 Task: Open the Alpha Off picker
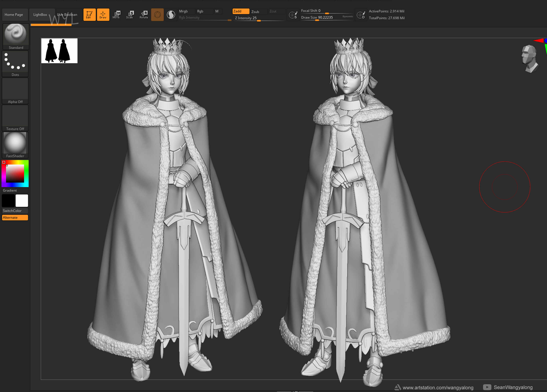pyautogui.click(x=15, y=91)
